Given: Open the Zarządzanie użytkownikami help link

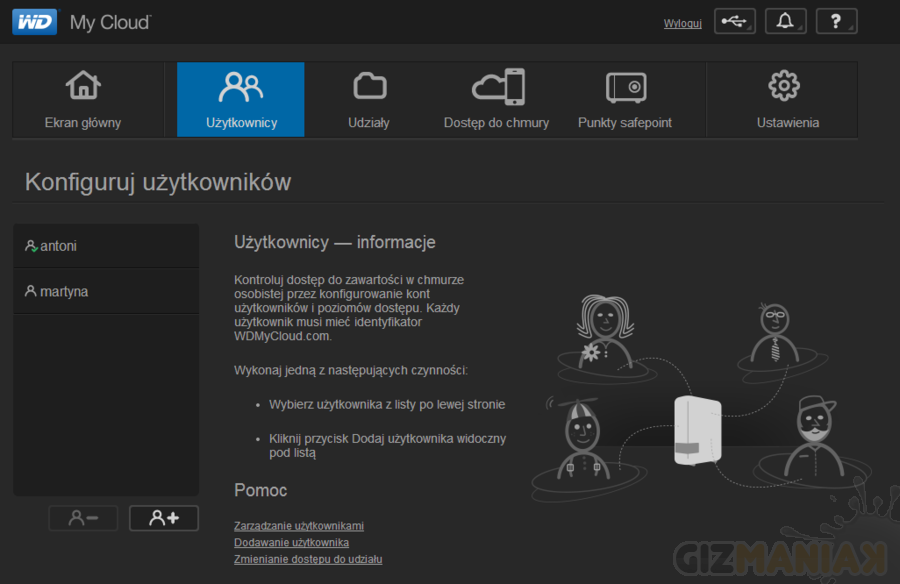Looking at the screenshot, I should coord(298,526).
